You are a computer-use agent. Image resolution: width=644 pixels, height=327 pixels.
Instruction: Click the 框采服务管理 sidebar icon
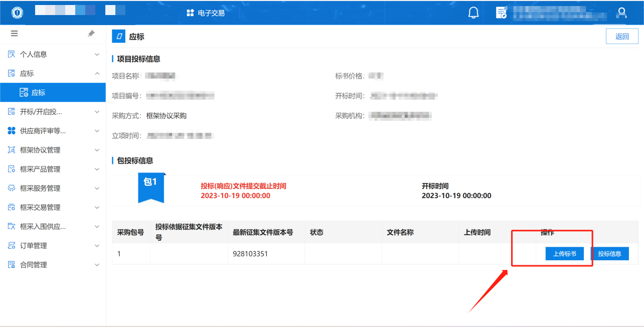(x=12, y=188)
